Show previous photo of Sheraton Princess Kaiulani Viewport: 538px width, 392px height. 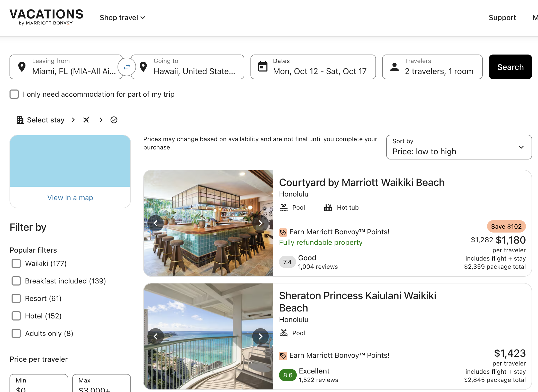click(x=156, y=336)
